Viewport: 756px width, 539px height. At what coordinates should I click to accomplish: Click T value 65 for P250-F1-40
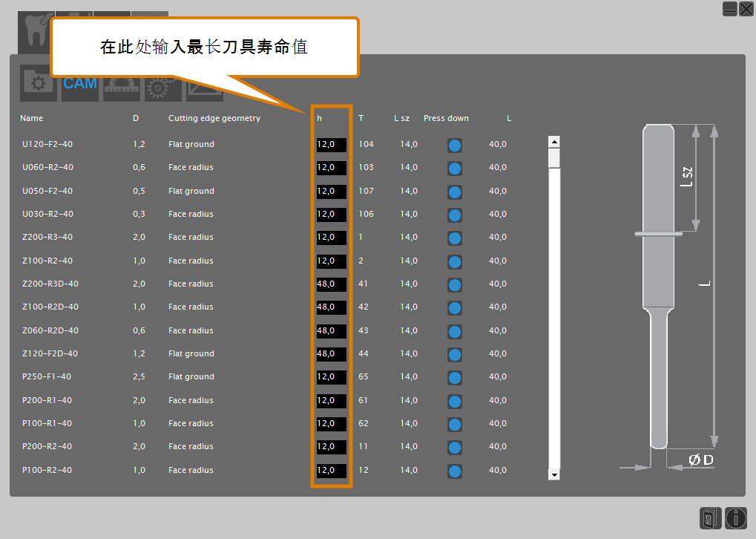coord(363,377)
